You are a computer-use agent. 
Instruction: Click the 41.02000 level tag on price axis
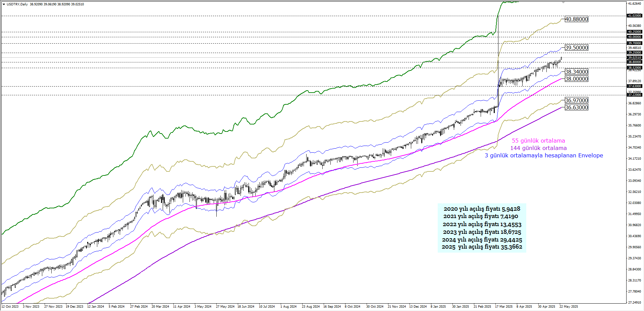click(x=634, y=16)
